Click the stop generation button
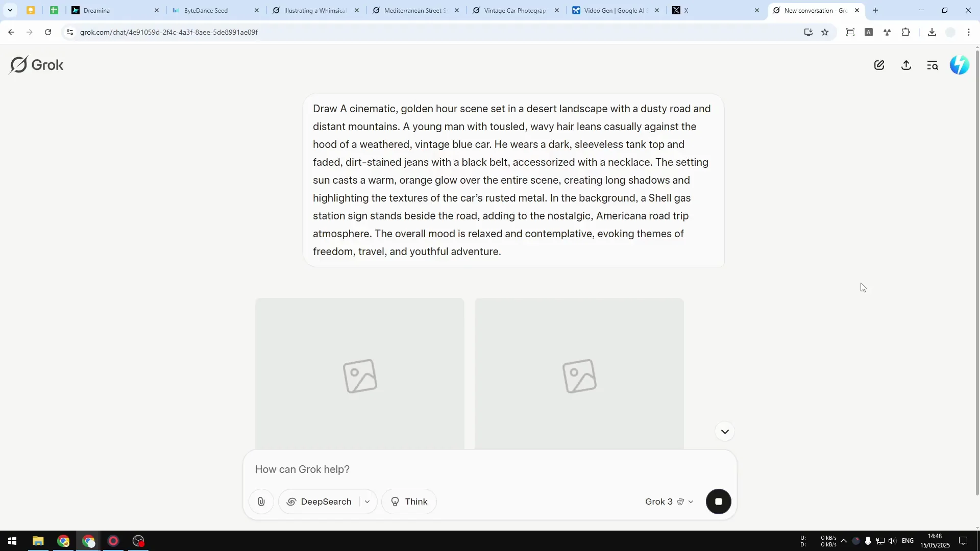980x551 pixels. [x=718, y=502]
